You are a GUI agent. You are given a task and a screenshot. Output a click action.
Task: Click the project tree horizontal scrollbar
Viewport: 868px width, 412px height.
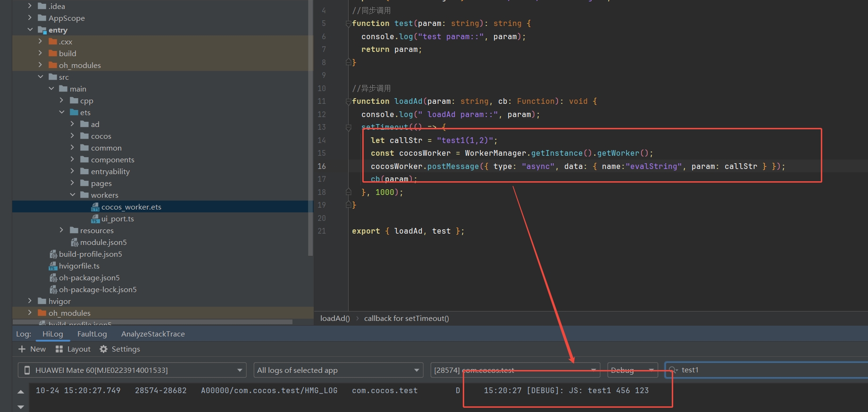tap(152, 322)
